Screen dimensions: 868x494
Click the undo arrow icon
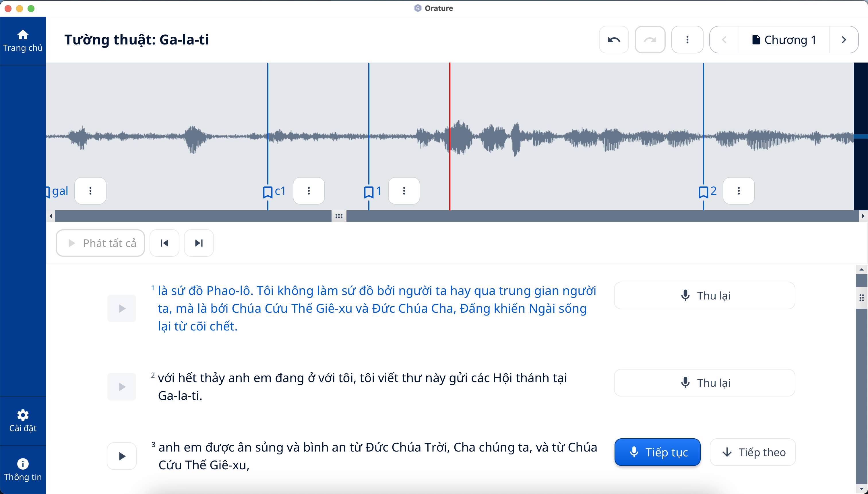(x=613, y=40)
